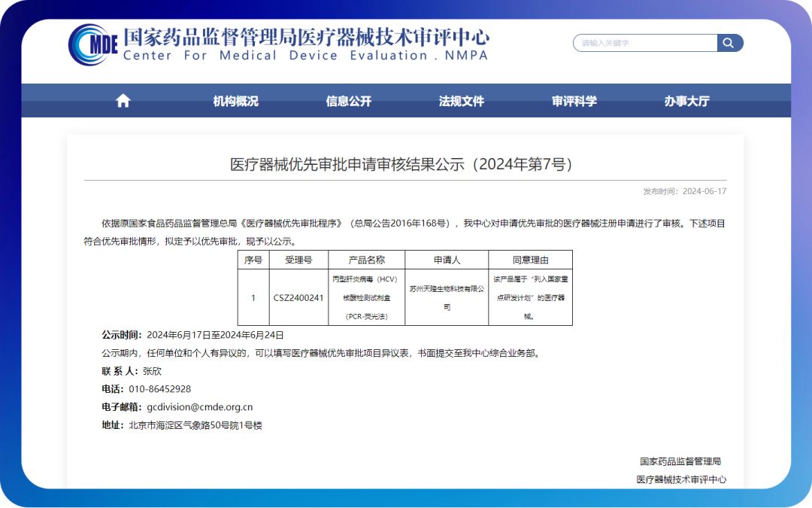Viewport: 812px width, 508px height.
Task: Open the 法规文件 menu
Action: 462,101
